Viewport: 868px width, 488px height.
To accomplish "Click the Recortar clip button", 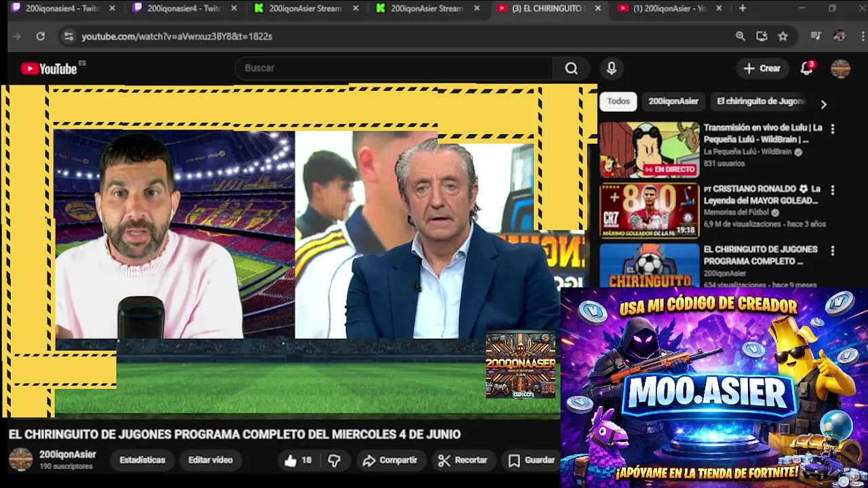I will click(463, 460).
